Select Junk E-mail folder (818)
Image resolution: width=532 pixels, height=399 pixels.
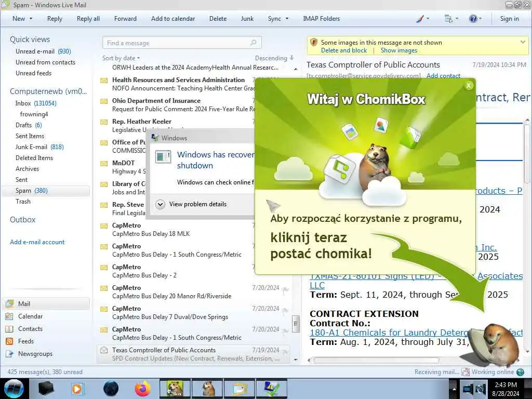click(x=39, y=147)
